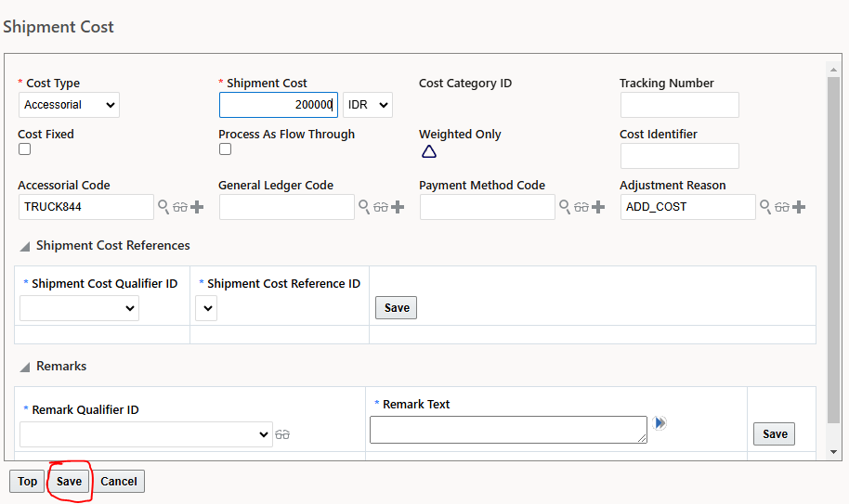This screenshot has height=504, width=849.
Task: Click scrollbar down arrow
Action: [x=833, y=452]
